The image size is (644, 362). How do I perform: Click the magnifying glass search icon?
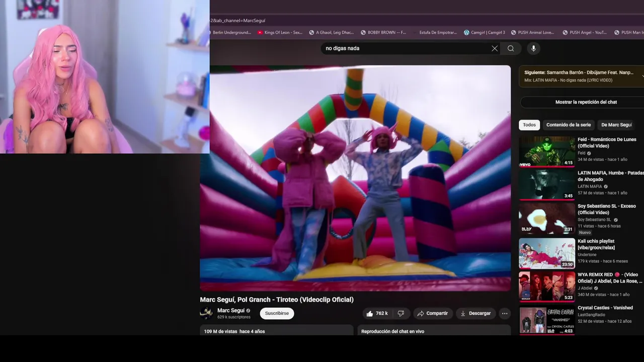coord(511,48)
